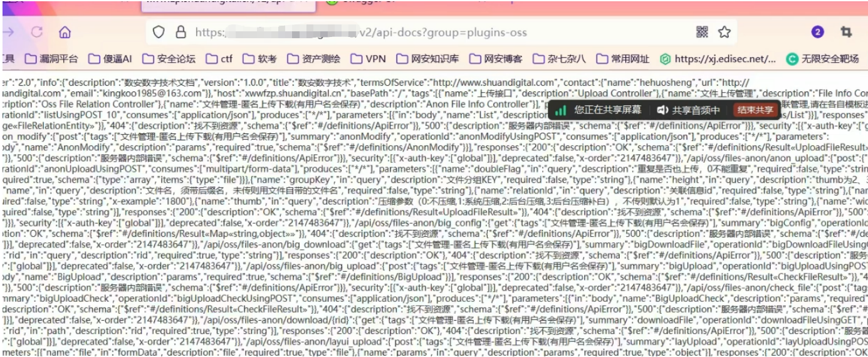This screenshot has height=357, width=868.
Task: Click the padlock site security icon
Action: [x=180, y=32]
